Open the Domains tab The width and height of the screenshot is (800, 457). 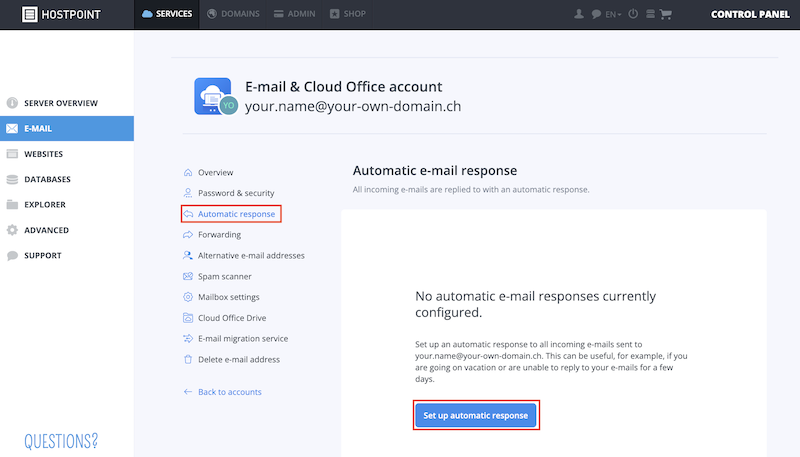[x=233, y=14]
